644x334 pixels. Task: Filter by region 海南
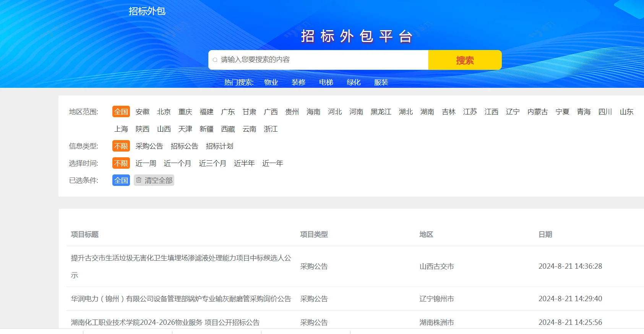click(x=314, y=111)
